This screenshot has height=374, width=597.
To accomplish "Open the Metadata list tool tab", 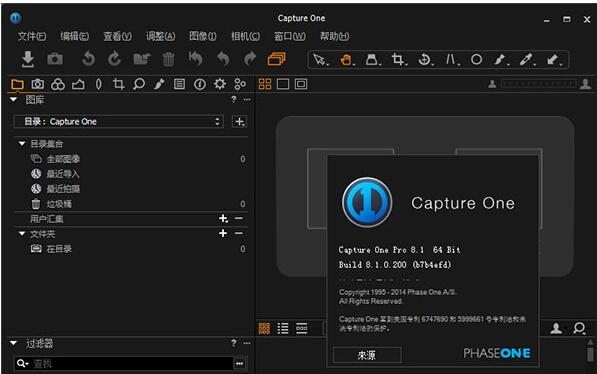I will (x=179, y=84).
